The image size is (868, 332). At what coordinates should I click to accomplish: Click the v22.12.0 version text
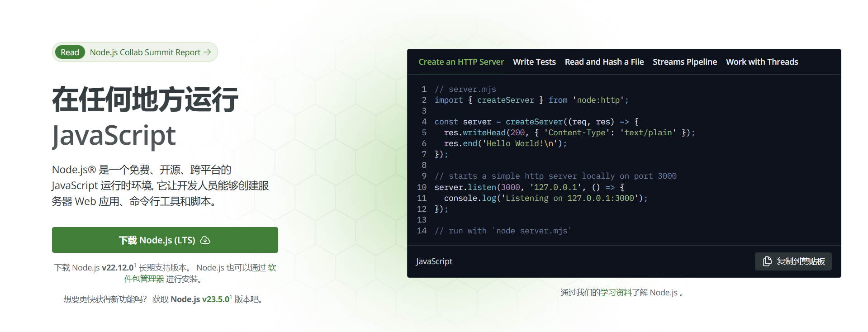click(118, 268)
